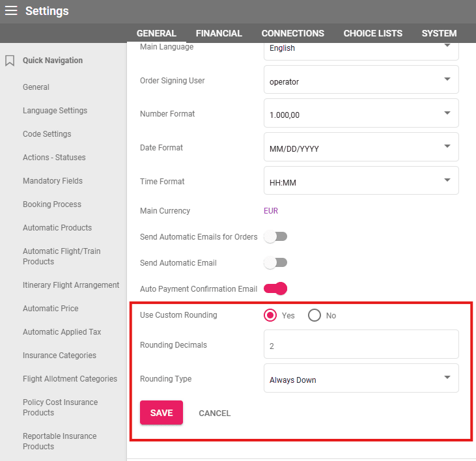Image resolution: width=476 pixels, height=461 pixels.
Task: Toggle Send Automatic Emails for Orders switch
Action: [x=275, y=236]
